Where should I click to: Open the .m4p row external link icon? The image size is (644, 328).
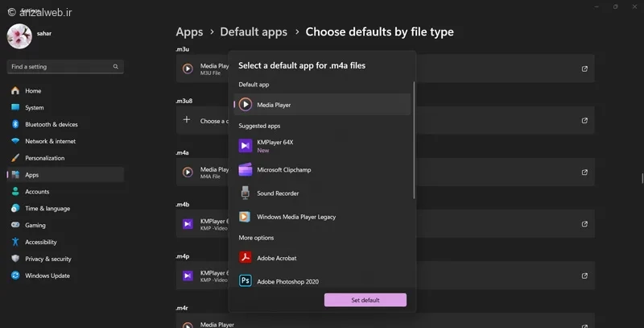[x=584, y=276]
